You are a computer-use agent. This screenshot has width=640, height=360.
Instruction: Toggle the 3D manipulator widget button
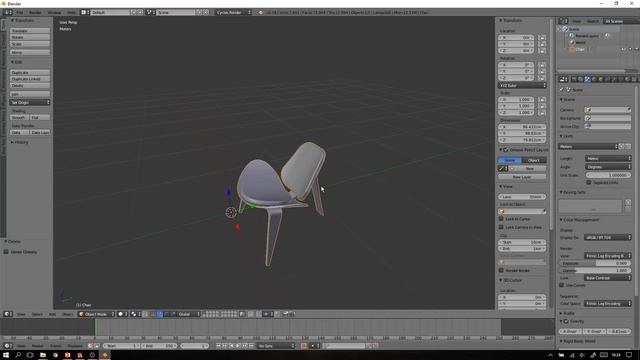152,314
